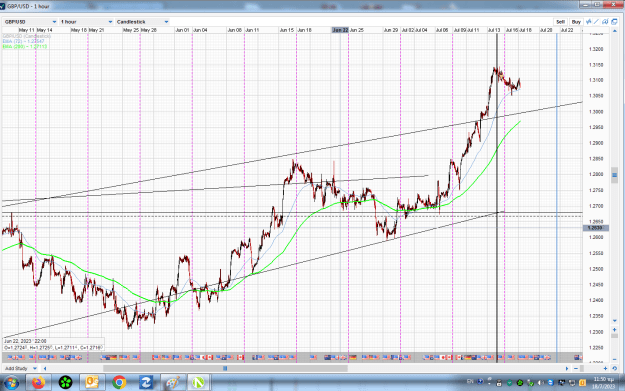This screenshot has height=391, width=625.
Task: Open Outlook from the taskbar
Action: 92,383
